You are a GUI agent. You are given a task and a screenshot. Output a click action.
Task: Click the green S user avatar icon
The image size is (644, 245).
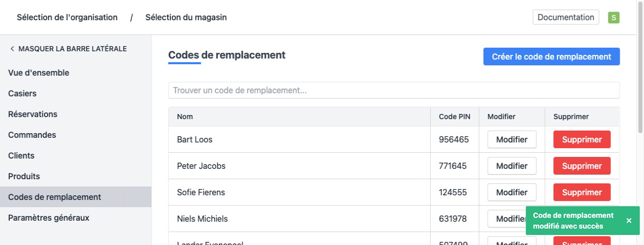613,18
